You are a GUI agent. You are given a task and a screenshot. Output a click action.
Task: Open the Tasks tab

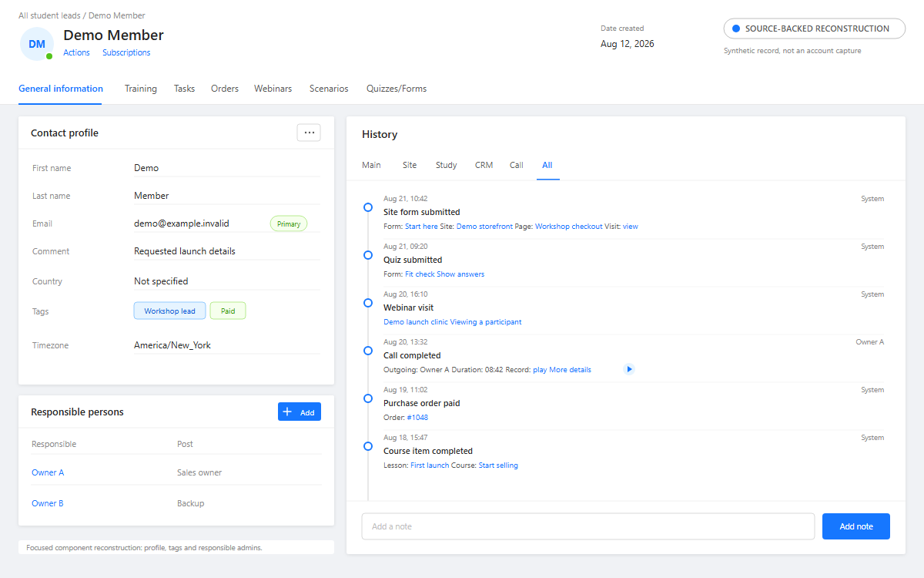[x=184, y=89]
